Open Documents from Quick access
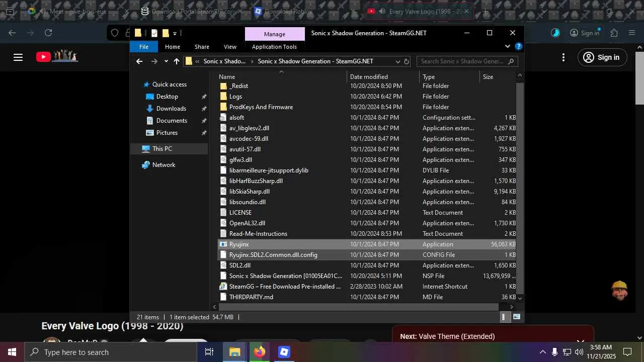Screen dimensions: 644x362 [172, 121]
